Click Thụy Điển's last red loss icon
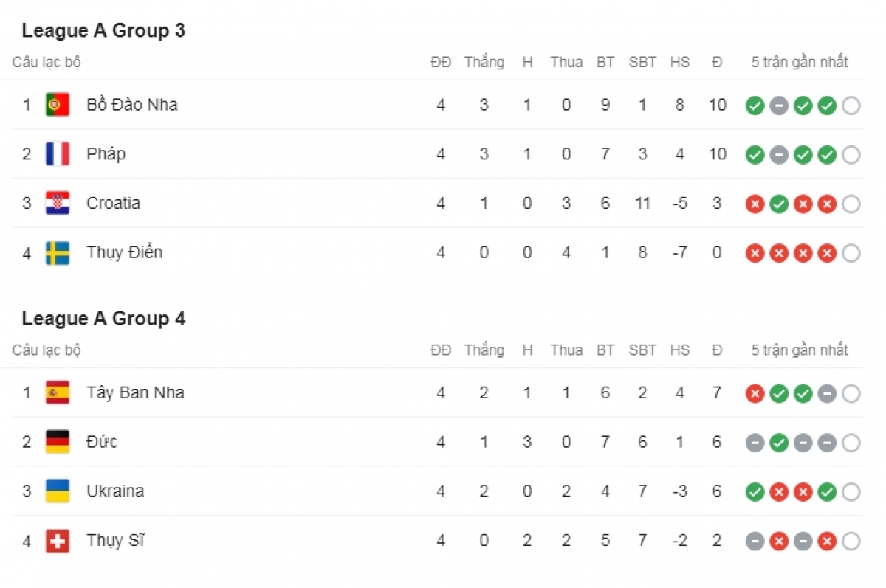886x588 pixels. point(827,254)
